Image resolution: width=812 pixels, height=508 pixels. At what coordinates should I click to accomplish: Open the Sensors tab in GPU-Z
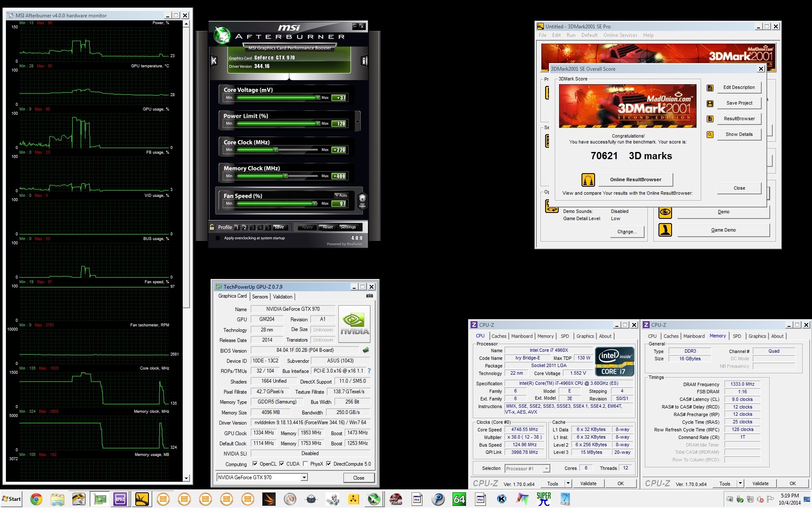pyautogui.click(x=260, y=297)
